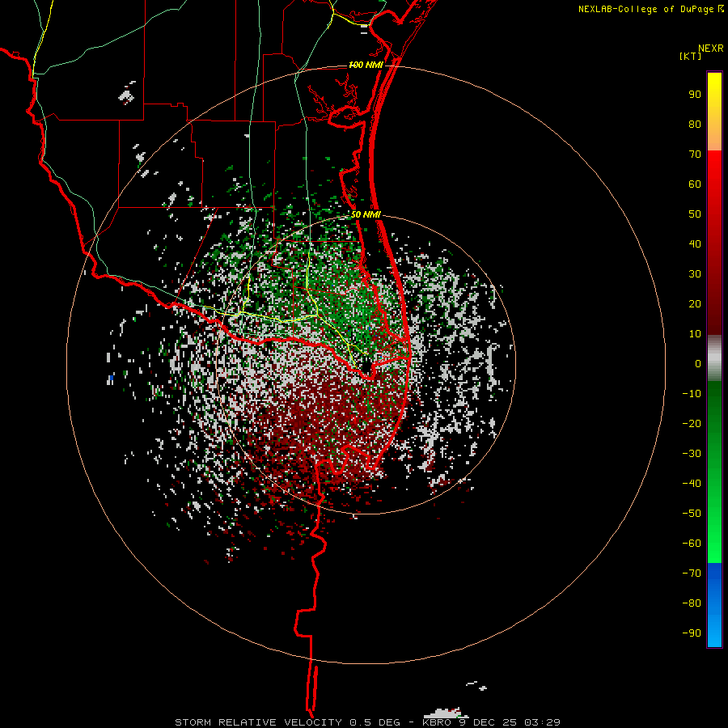Click the positive 90 value on the velocity scale
This screenshot has height=728, width=728.
[x=695, y=95]
